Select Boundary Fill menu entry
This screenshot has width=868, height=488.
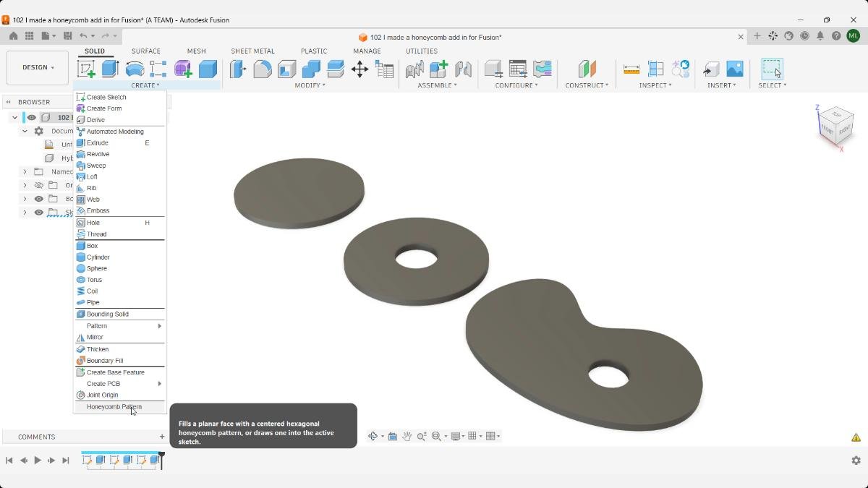click(x=120, y=361)
